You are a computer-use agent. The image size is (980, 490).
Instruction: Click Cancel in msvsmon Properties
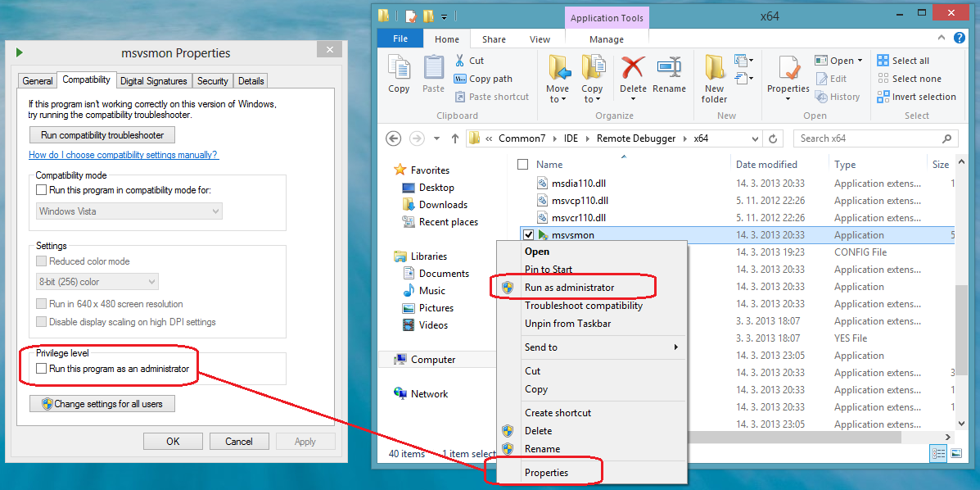(239, 442)
